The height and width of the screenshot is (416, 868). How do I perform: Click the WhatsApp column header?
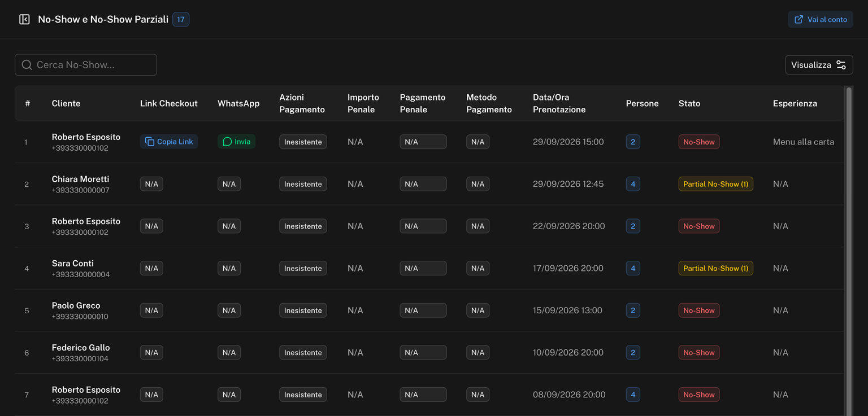238,103
